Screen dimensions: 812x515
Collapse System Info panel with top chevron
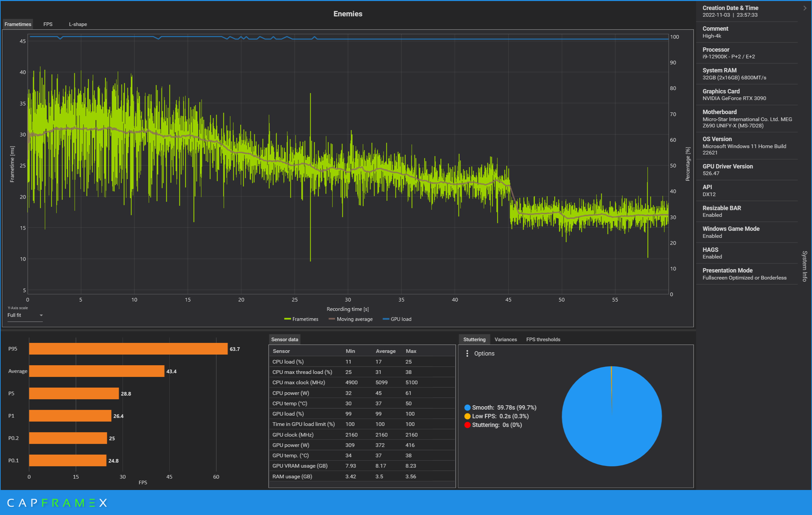coord(805,8)
